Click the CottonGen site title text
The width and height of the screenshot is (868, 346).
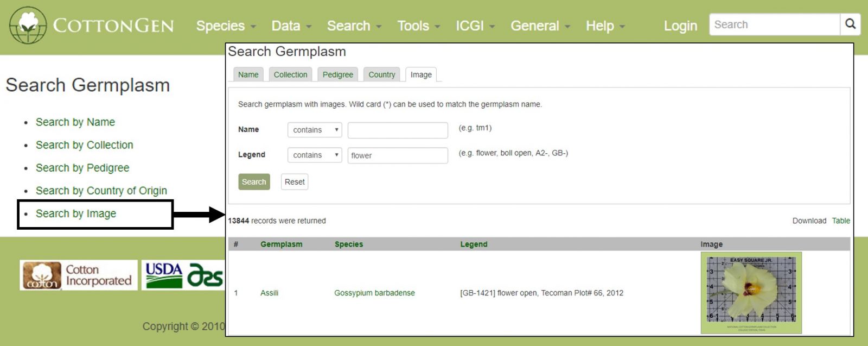click(x=113, y=26)
